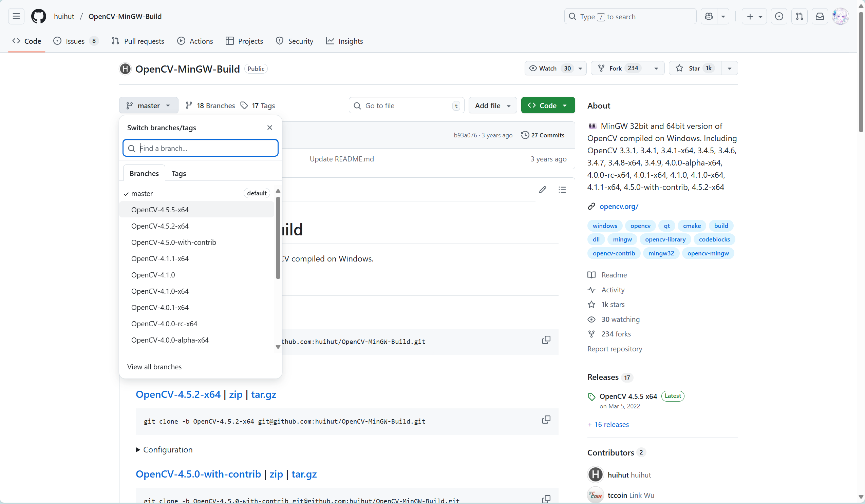Image resolution: width=865 pixels, height=504 pixels.
Task: Open the Copilot icon button
Action: click(709, 17)
